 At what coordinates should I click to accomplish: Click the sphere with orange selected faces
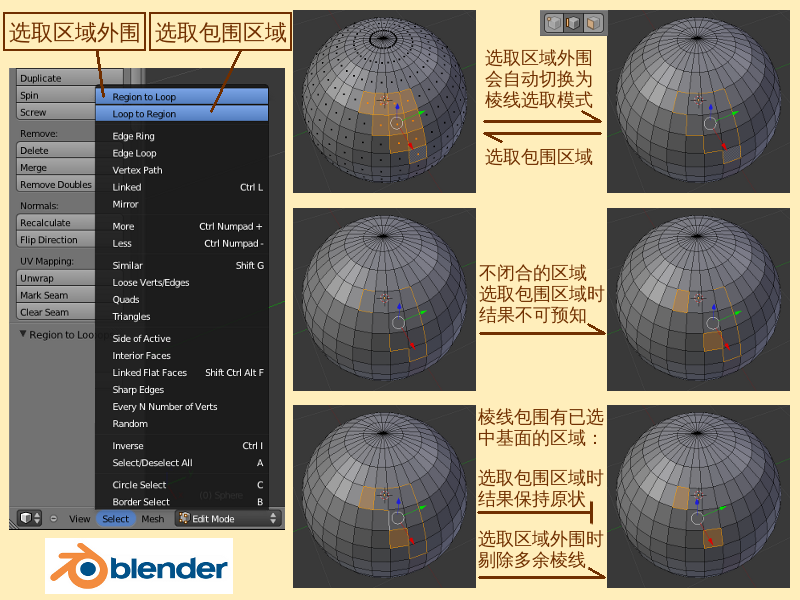point(384,101)
